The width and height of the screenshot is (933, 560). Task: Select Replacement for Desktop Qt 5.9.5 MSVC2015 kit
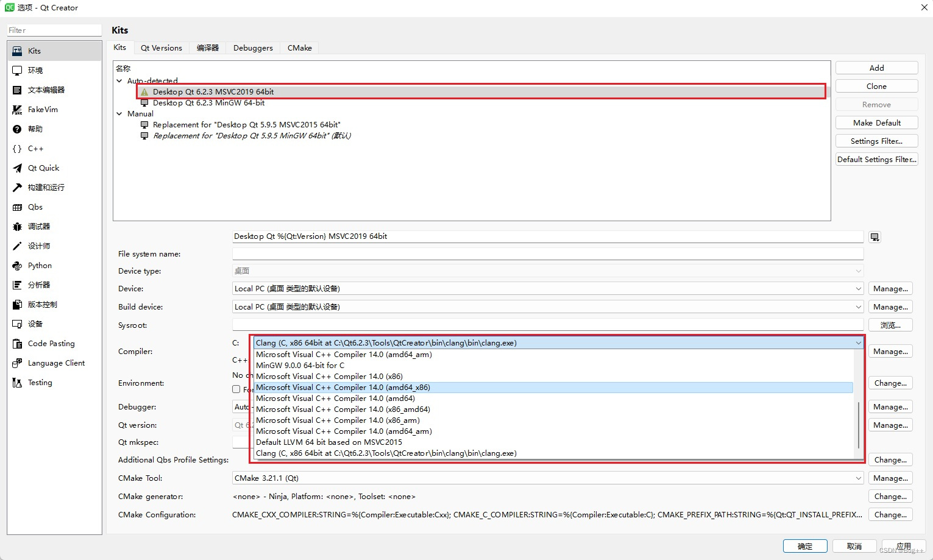coord(246,125)
